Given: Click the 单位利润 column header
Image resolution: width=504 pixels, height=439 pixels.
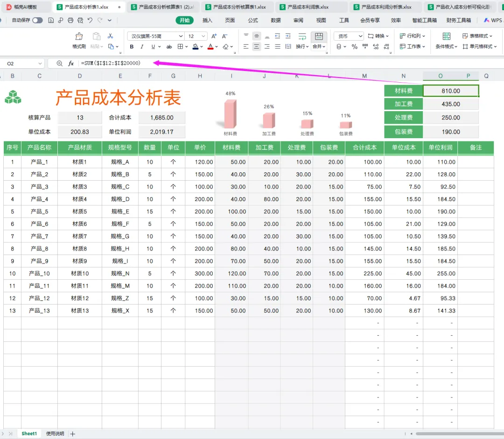Looking at the screenshot, I should [x=441, y=148].
